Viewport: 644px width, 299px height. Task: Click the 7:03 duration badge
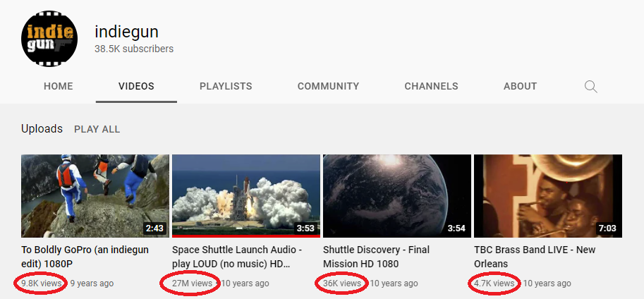tap(607, 228)
